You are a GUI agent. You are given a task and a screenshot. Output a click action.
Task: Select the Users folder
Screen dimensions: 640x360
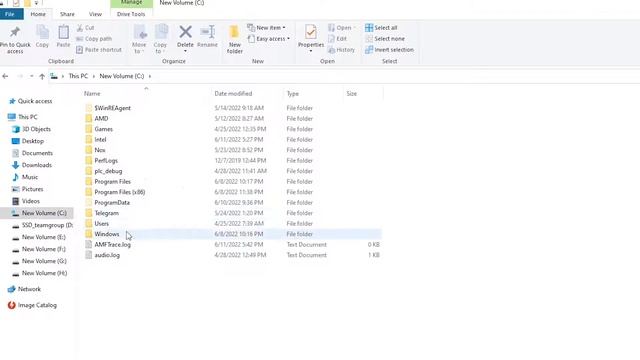pyautogui.click(x=97, y=224)
